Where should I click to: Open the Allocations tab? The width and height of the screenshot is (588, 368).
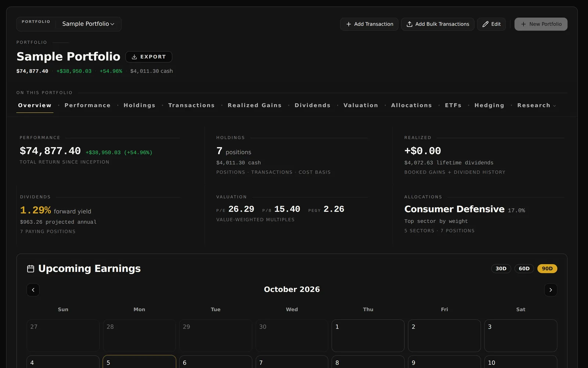(x=411, y=105)
